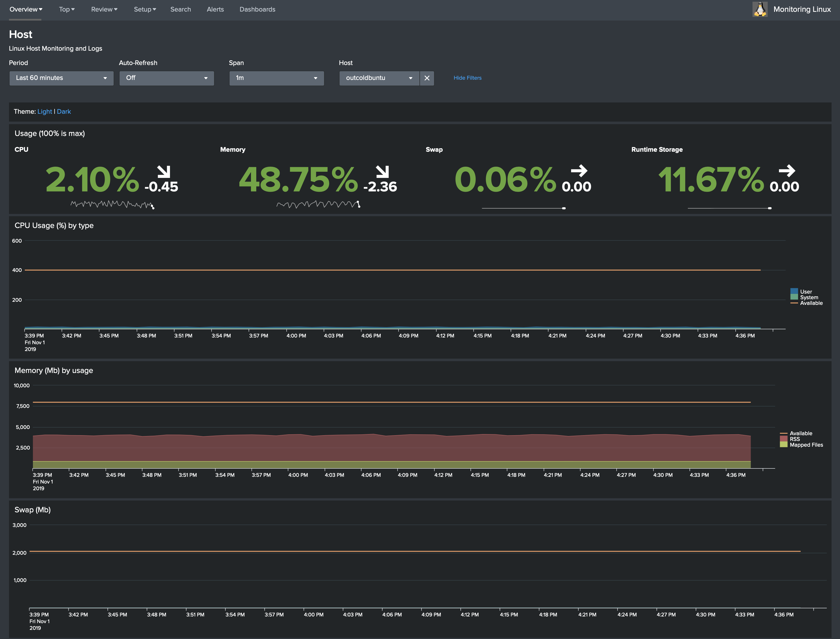
Task: Click the Search navigation icon
Action: tap(180, 9)
